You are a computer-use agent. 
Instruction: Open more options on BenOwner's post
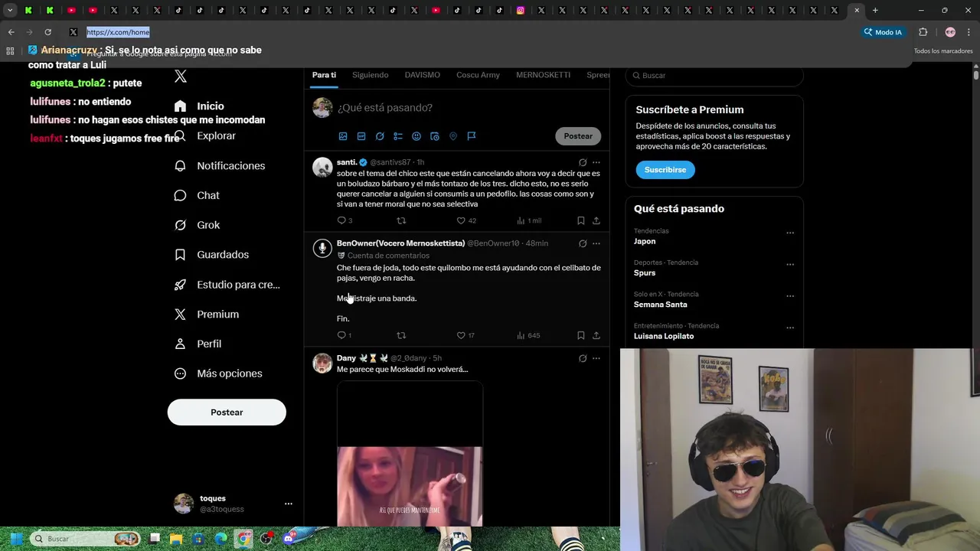point(596,243)
